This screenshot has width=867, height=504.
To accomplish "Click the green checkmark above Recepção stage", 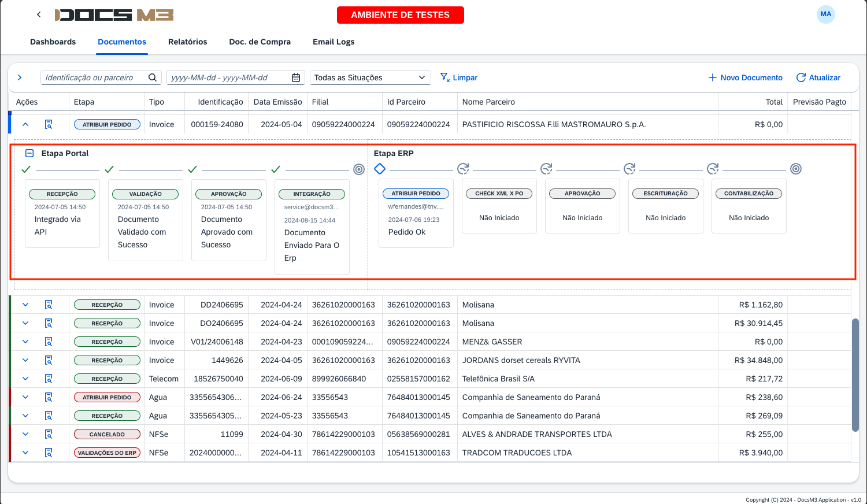I will click(x=26, y=169).
